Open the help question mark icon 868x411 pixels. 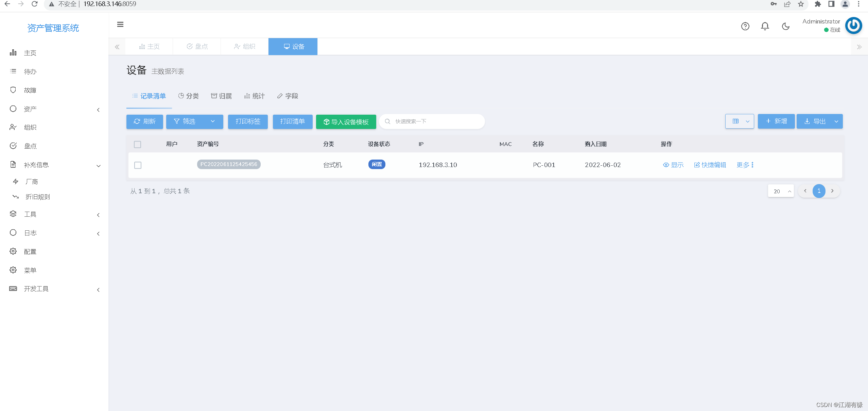click(745, 26)
